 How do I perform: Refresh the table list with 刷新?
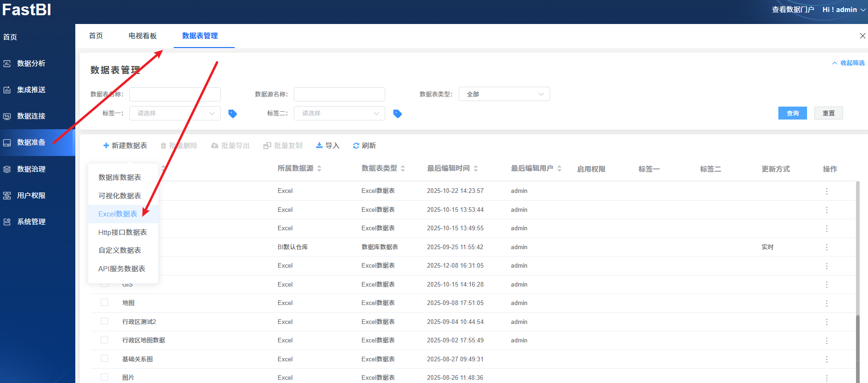pos(364,146)
